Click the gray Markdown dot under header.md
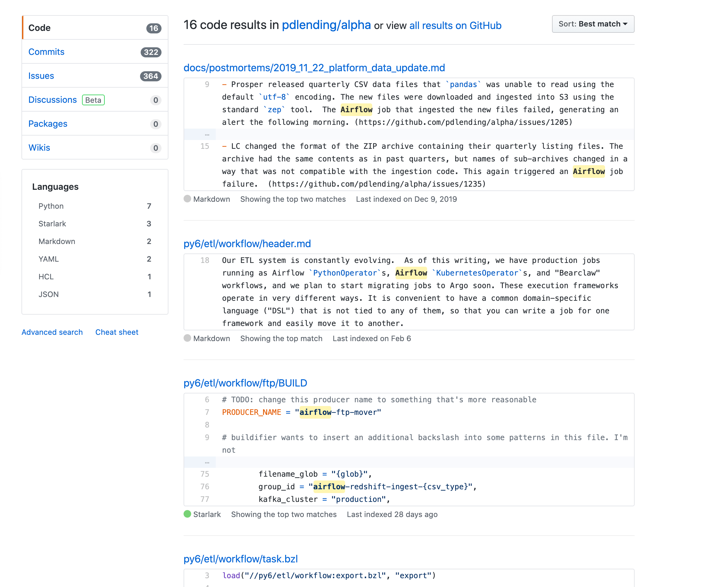This screenshot has height=587, width=728. [x=187, y=338]
